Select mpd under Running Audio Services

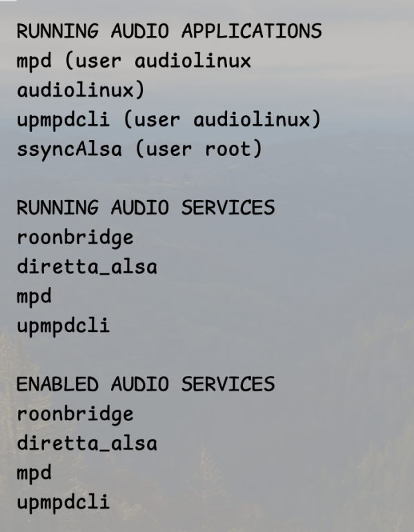pyautogui.click(x=34, y=297)
